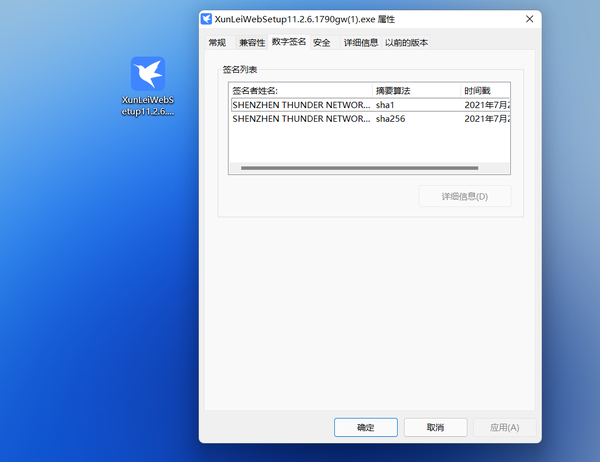Click the timestamp cell in sha1 row

click(x=487, y=105)
